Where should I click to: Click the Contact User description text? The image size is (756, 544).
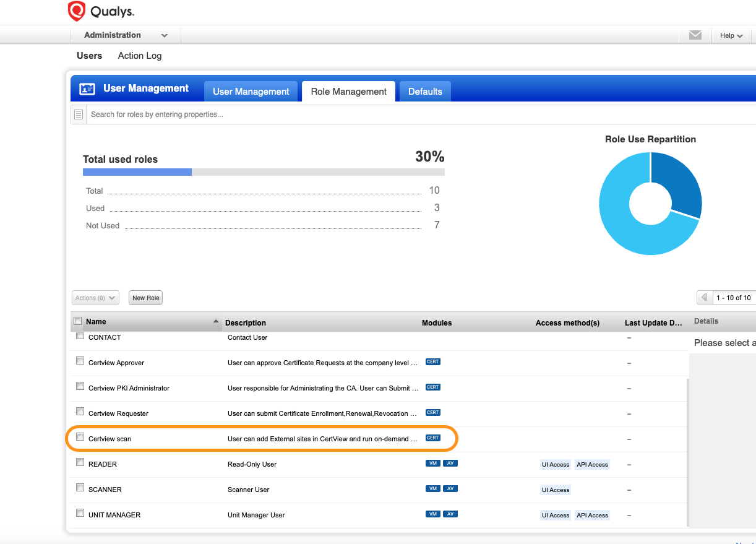[x=247, y=337]
